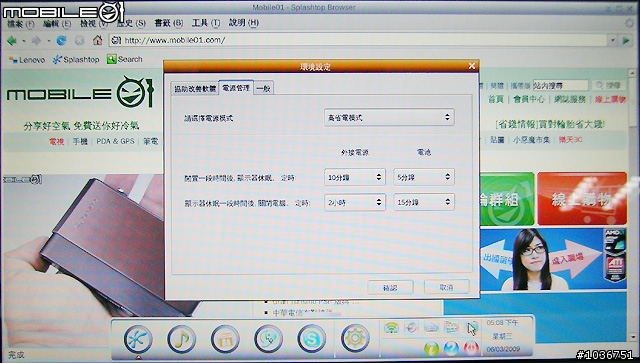This screenshot has width=640, height=363.
Task: Click the blue help button in dock
Action: pyautogui.click(x=451, y=349)
